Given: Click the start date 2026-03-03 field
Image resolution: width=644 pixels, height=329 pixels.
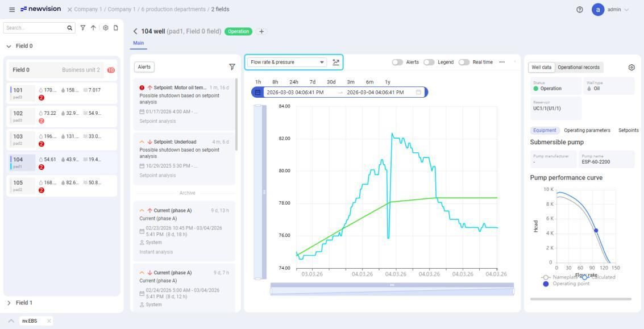Looking at the screenshot, I should coord(296,93).
